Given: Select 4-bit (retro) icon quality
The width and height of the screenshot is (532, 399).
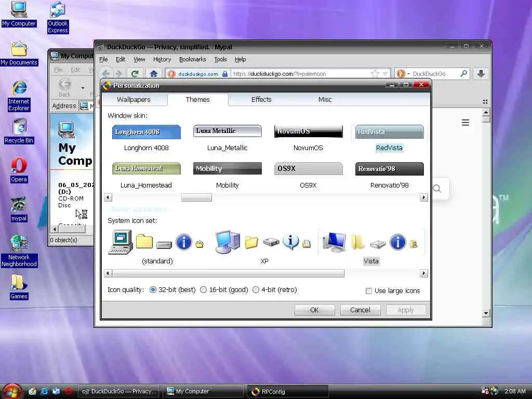Looking at the screenshot, I should [x=256, y=290].
